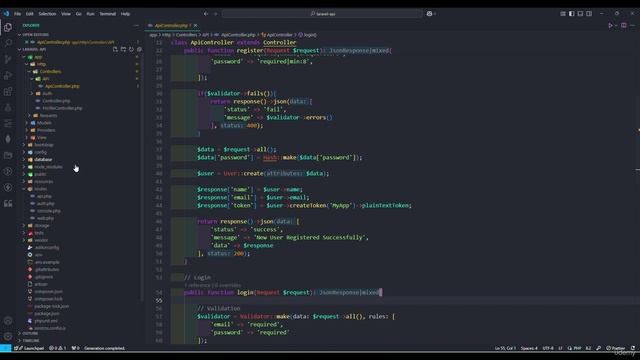Image resolution: width=640 pixels, height=360 pixels.
Task: Go back using title bar arrow
Action: pos(206,13)
